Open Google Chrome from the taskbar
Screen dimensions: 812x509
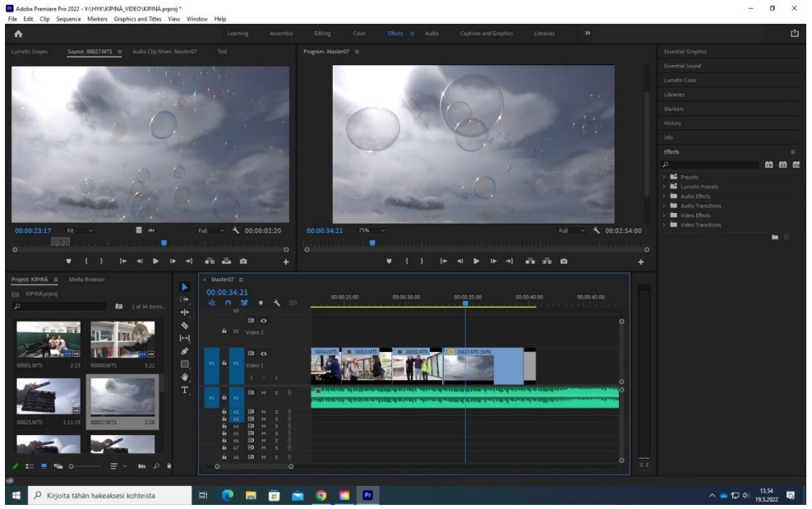(x=321, y=496)
